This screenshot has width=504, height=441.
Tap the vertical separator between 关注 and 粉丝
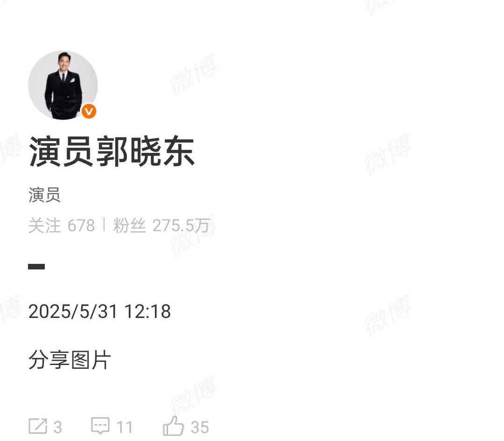104,224
